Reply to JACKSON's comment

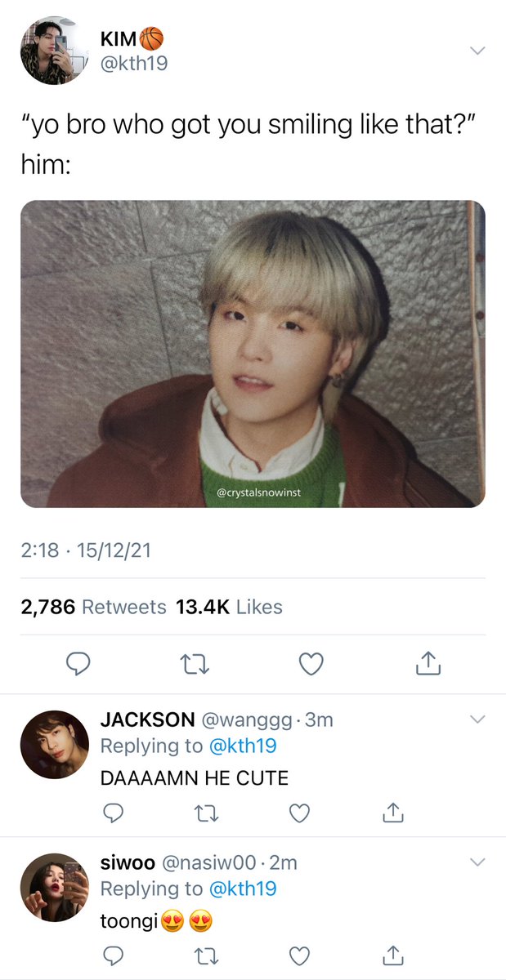pyautogui.click(x=114, y=813)
